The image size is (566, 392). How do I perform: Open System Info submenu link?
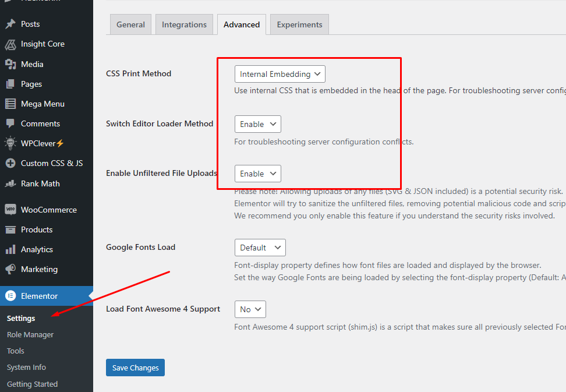point(26,367)
